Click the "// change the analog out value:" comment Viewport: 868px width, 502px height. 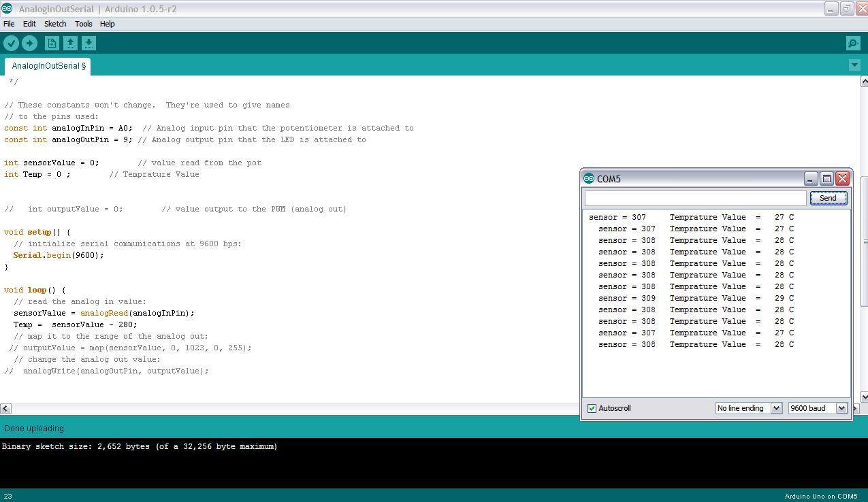click(87, 359)
